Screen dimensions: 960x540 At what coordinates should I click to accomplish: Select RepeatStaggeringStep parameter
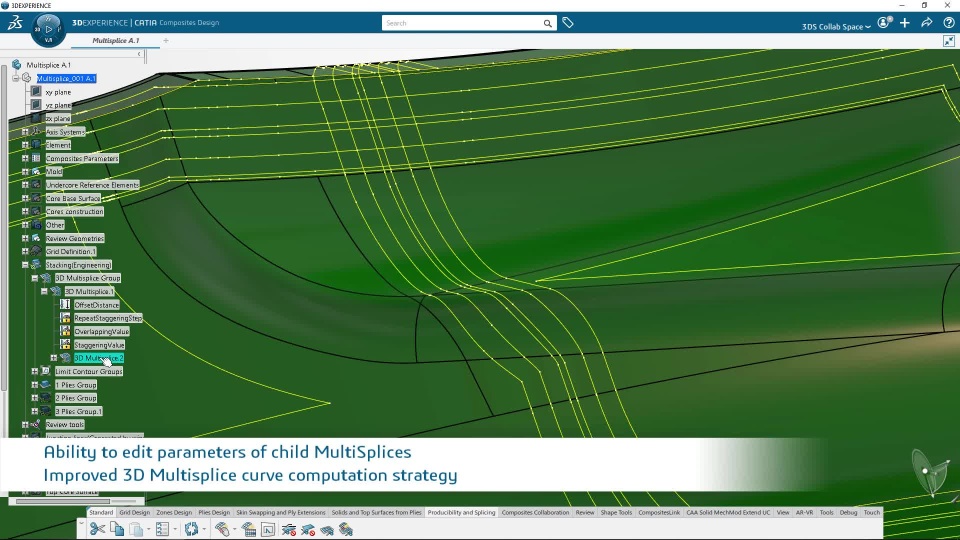[x=108, y=318]
